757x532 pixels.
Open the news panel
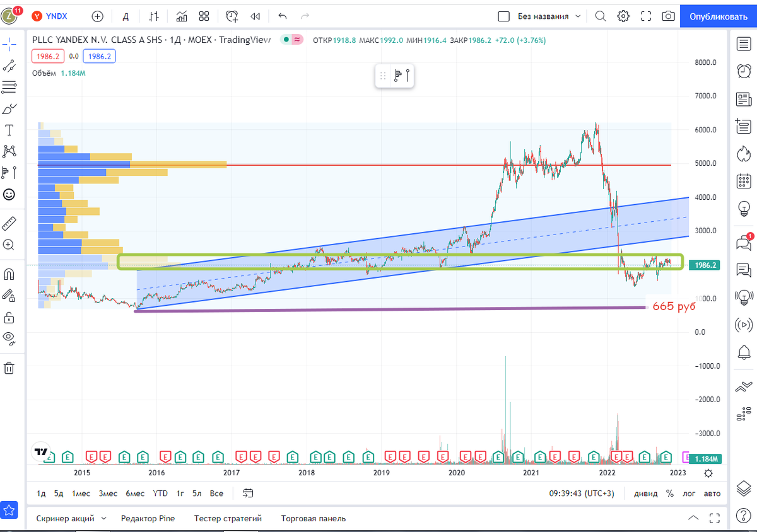[743, 98]
